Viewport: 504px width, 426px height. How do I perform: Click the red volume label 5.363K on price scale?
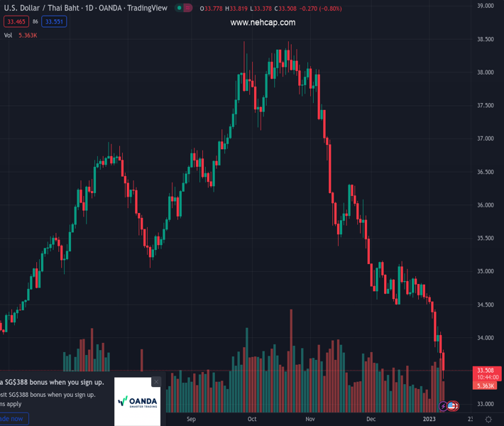[x=486, y=386]
